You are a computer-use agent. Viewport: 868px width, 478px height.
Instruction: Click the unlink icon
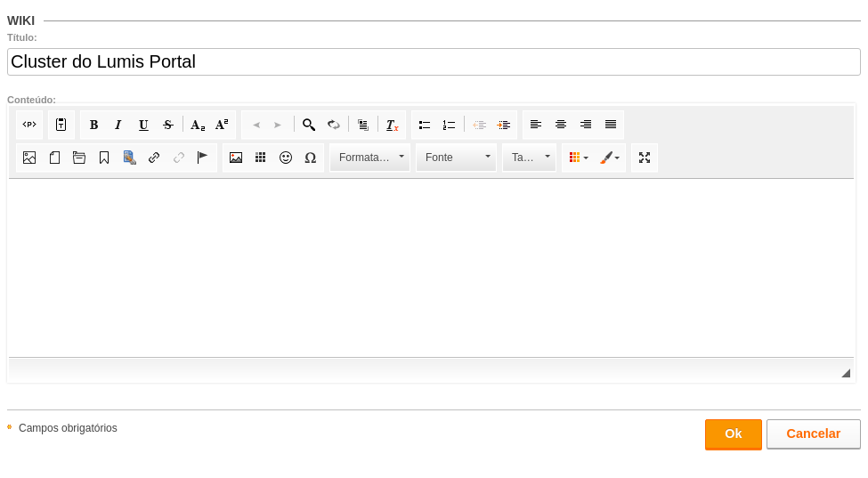(x=178, y=158)
